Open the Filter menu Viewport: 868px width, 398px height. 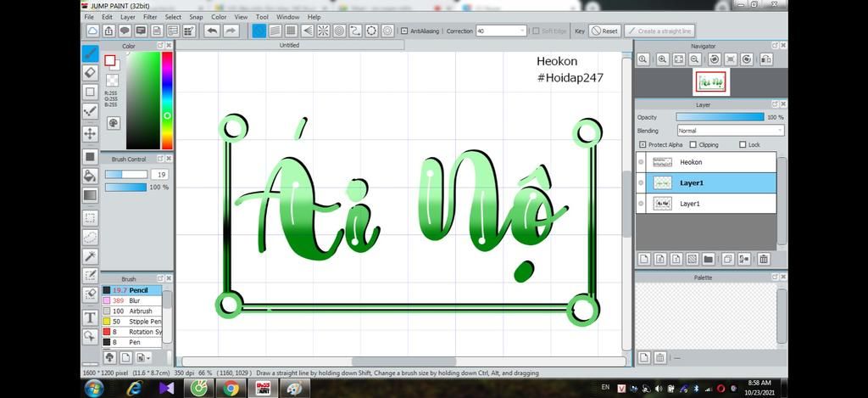click(x=150, y=17)
